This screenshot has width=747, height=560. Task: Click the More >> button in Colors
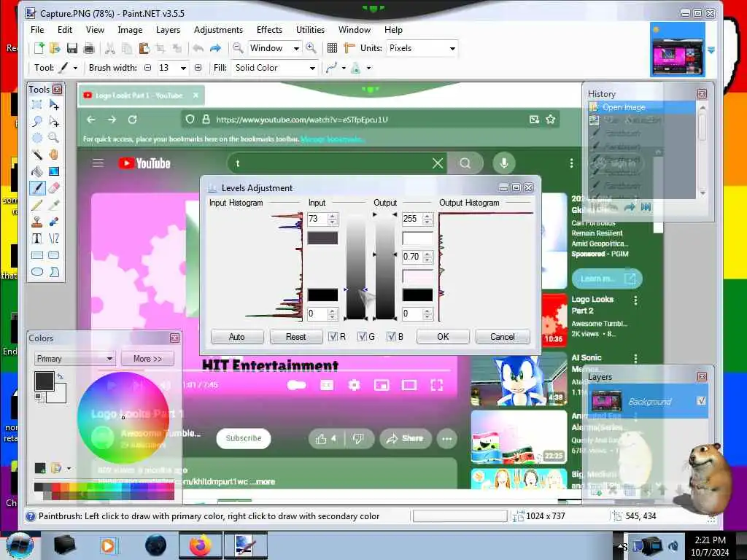click(147, 359)
